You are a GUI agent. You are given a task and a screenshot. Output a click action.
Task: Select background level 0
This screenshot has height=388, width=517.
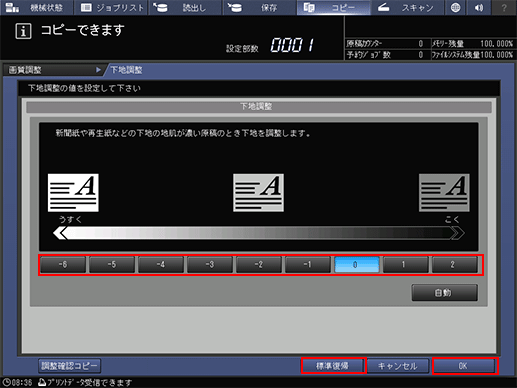click(357, 265)
